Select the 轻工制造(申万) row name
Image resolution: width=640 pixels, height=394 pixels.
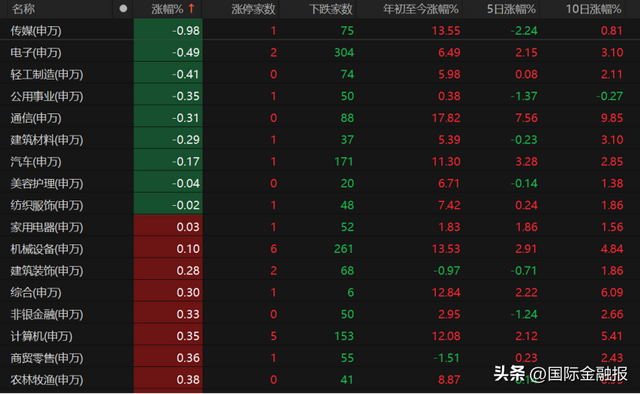(47, 74)
